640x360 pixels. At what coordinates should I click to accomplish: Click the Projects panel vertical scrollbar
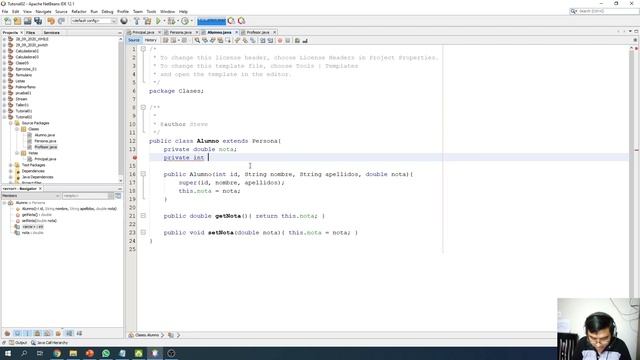tap(120, 109)
